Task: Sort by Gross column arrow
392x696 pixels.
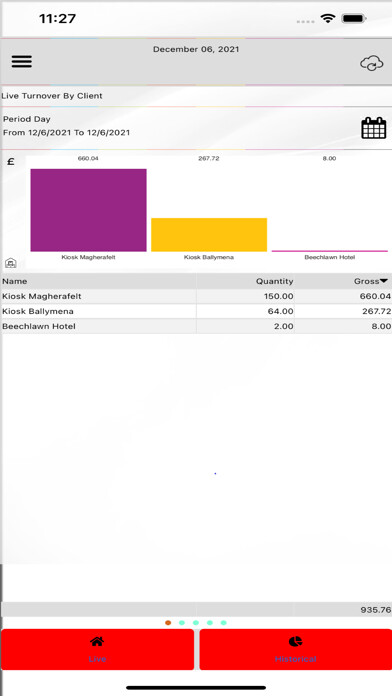Action: coord(384,281)
